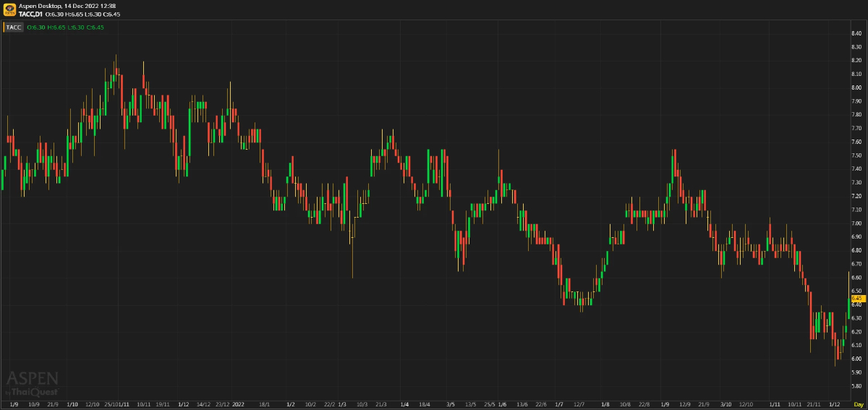Image resolution: width=868 pixels, height=410 pixels.
Task: Click the 25/5 date label on time axis
Action: click(490, 404)
